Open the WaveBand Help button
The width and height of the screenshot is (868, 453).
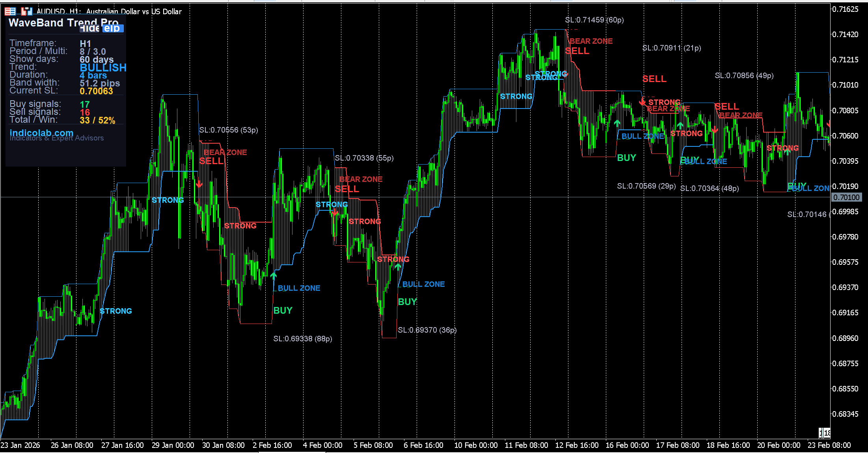[x=113, y=28]
